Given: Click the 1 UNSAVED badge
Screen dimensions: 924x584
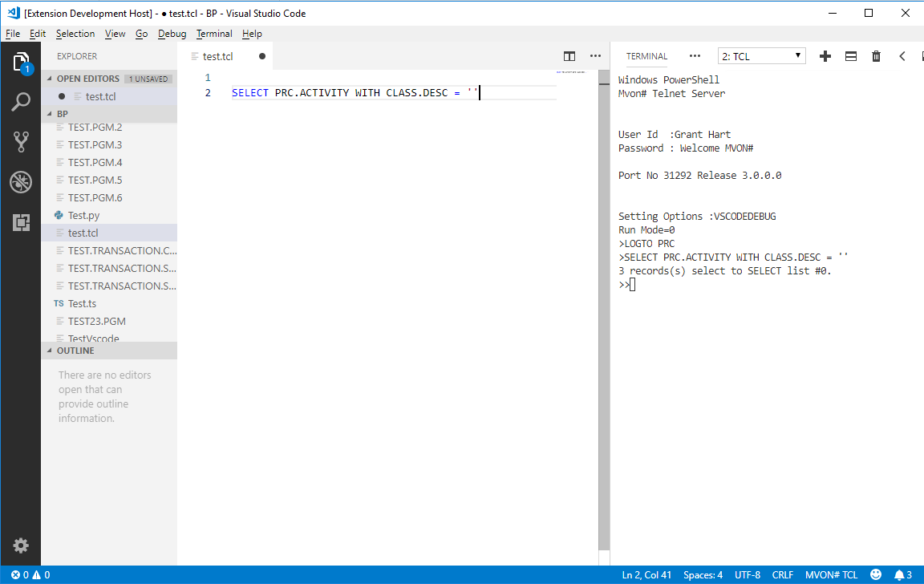Looking at the screenshot, I should [x=148, y=79].
